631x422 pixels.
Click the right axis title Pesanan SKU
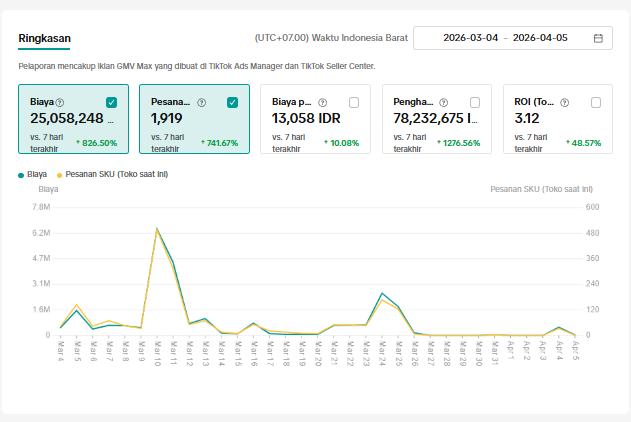tap(541, 189)
